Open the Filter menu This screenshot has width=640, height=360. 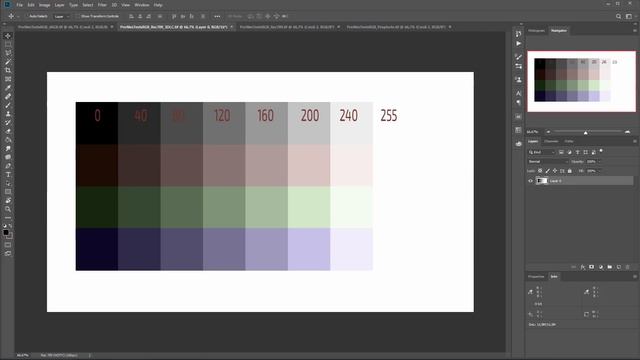[x=102, y=5]
